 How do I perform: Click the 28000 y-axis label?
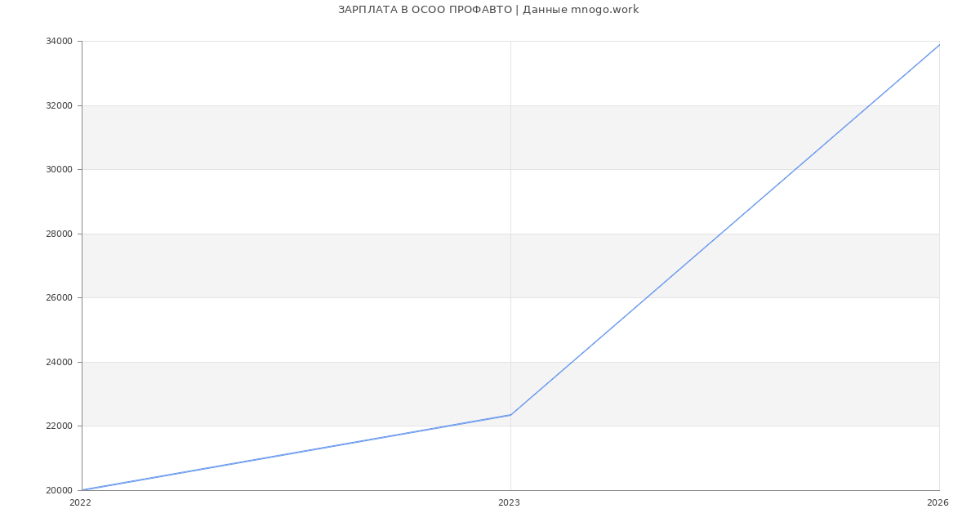click(x=60, y=234)
